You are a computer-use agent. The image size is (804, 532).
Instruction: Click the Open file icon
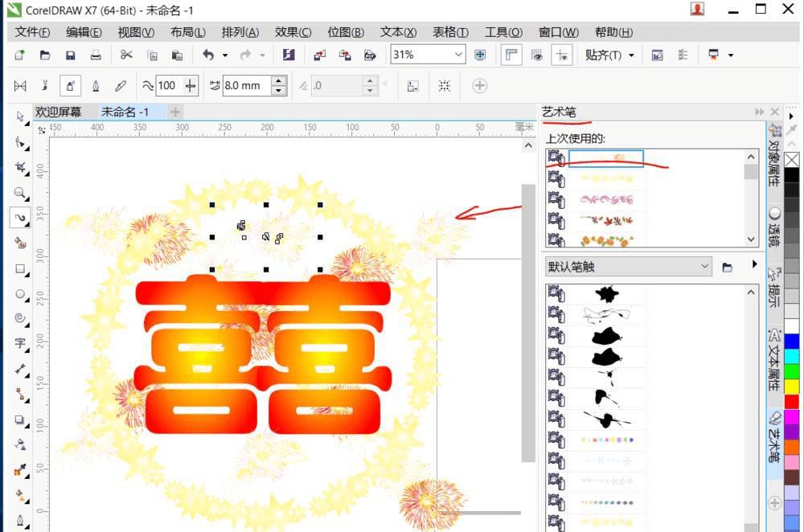[x=45, y=55]
